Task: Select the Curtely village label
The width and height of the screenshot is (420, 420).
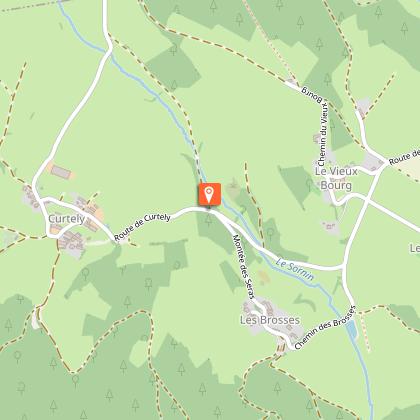Action: [x=67, y=219]
